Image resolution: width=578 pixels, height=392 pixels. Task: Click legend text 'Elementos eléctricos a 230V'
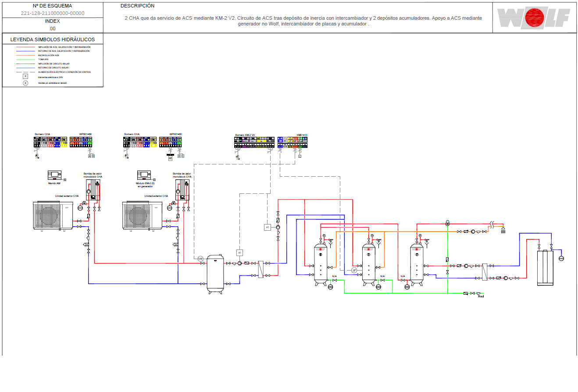[x=50, y=77]
